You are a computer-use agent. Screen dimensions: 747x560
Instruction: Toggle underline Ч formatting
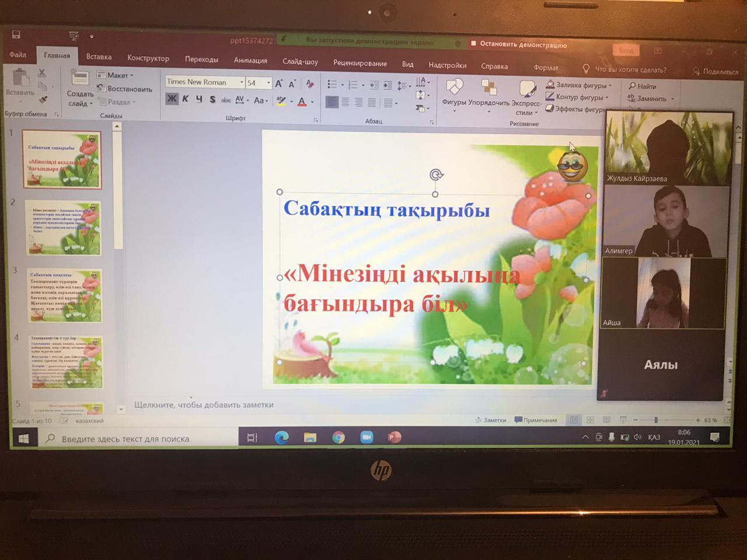[x=199, y=100]
